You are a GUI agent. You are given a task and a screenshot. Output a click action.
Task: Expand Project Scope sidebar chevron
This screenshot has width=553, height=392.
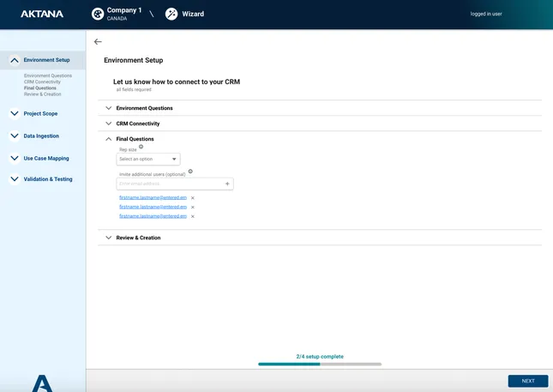coord(15,113)
